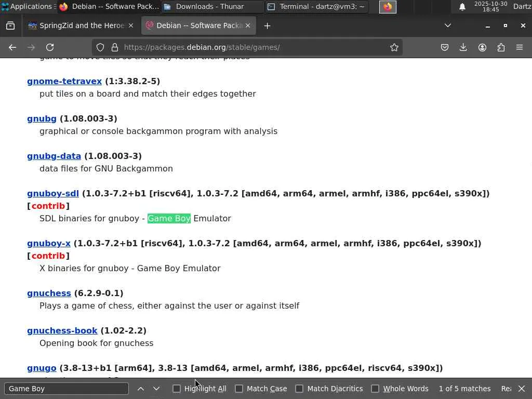
Task: Jump to previous find match
Action: click(x=141, y=389)
